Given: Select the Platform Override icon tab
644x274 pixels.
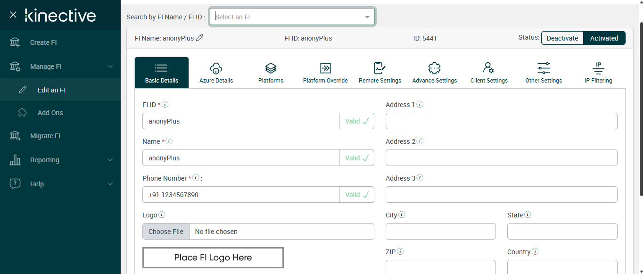Looking at the screenshot, I should tap(325, 73).
